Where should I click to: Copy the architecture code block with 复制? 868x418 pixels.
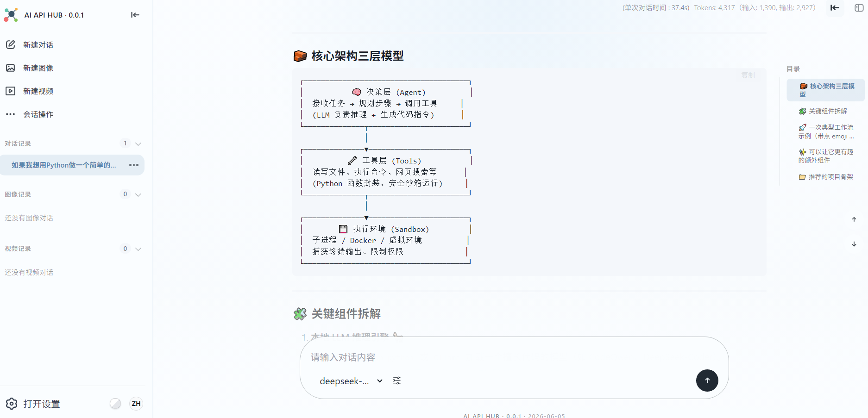pos(748,75)
